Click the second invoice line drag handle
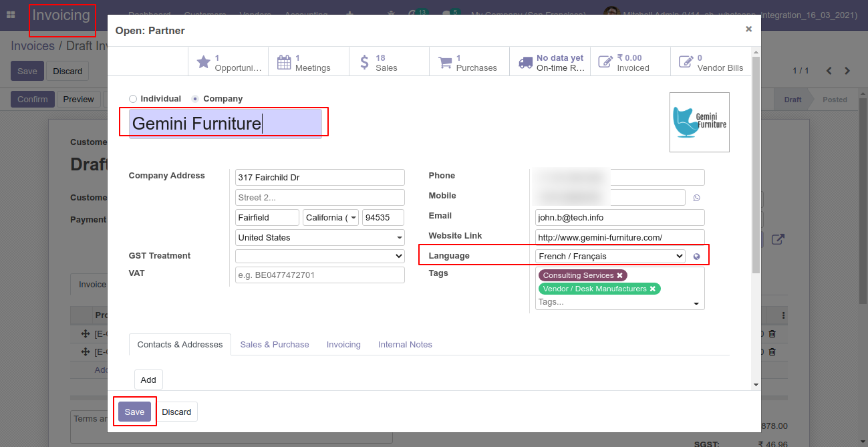Viewport: 868px width, 447px height. 86,351
